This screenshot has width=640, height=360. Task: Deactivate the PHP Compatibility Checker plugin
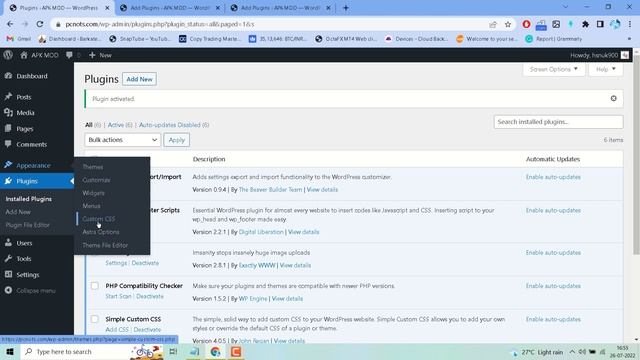(150, 296)
